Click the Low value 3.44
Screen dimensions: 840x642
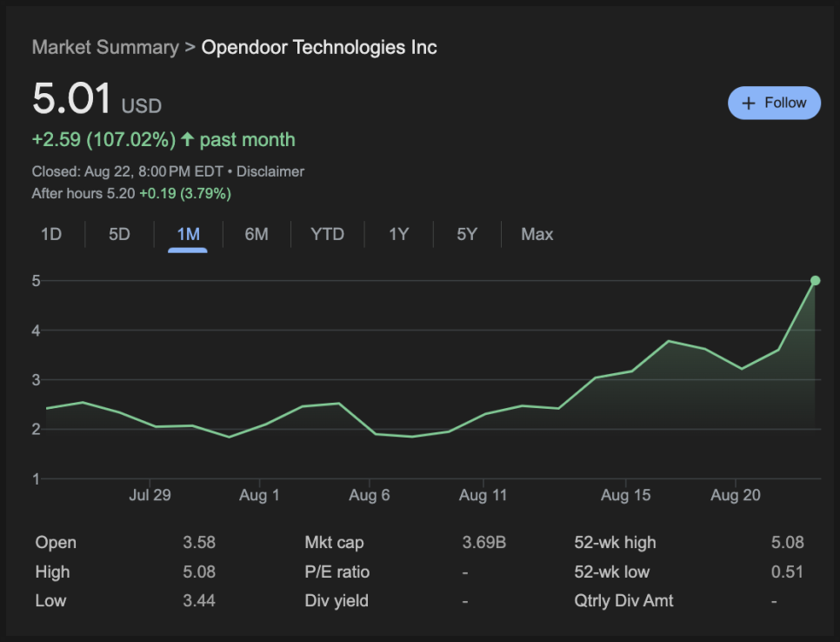[199, 601]
